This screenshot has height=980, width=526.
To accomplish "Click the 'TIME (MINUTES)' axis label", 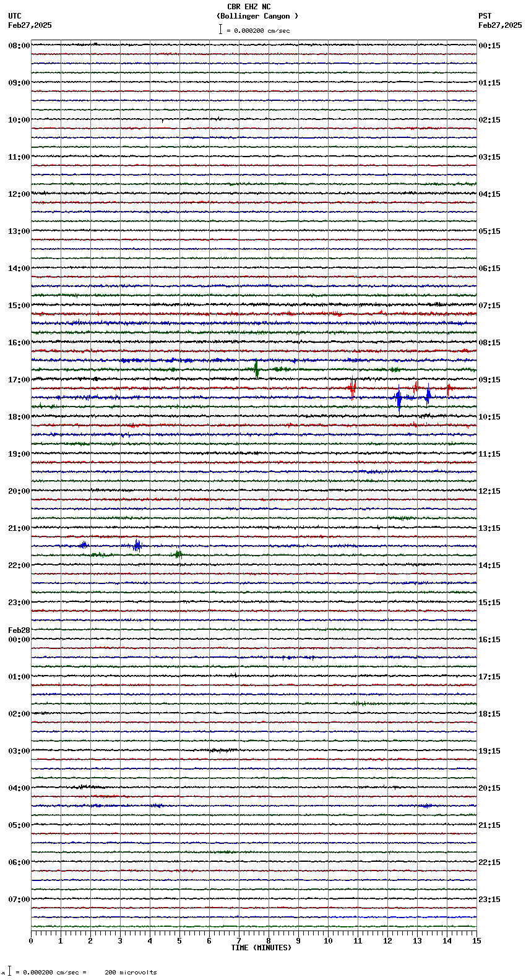I will point(261,948).
